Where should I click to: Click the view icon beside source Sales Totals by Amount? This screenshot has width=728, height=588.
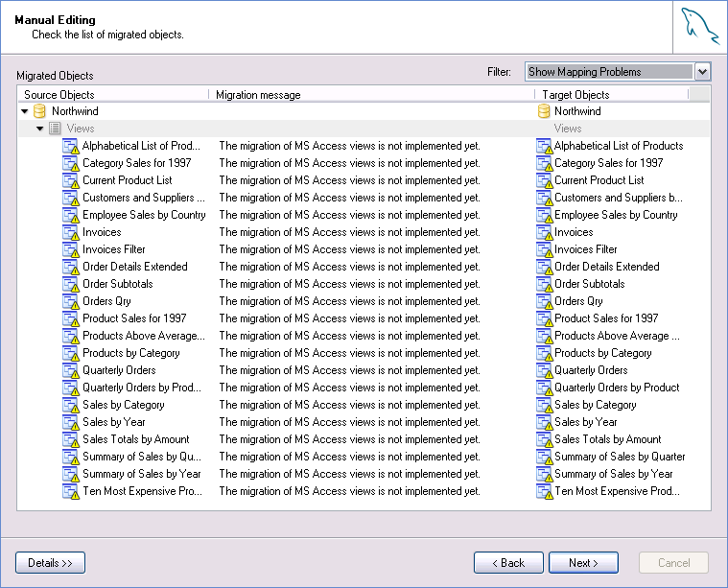click(x=71, y=440)
